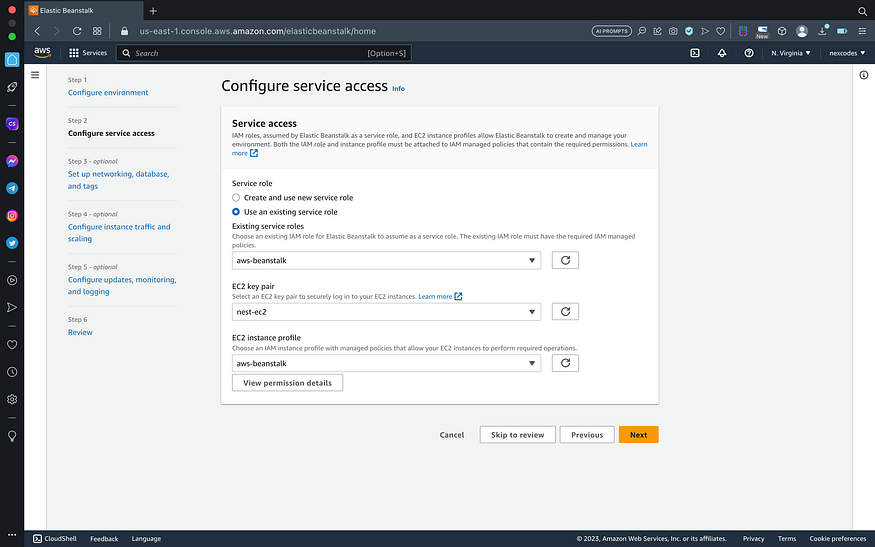The image size is (875, 547).
Task: Open the Services grid menu
Action: pos(88,53)
